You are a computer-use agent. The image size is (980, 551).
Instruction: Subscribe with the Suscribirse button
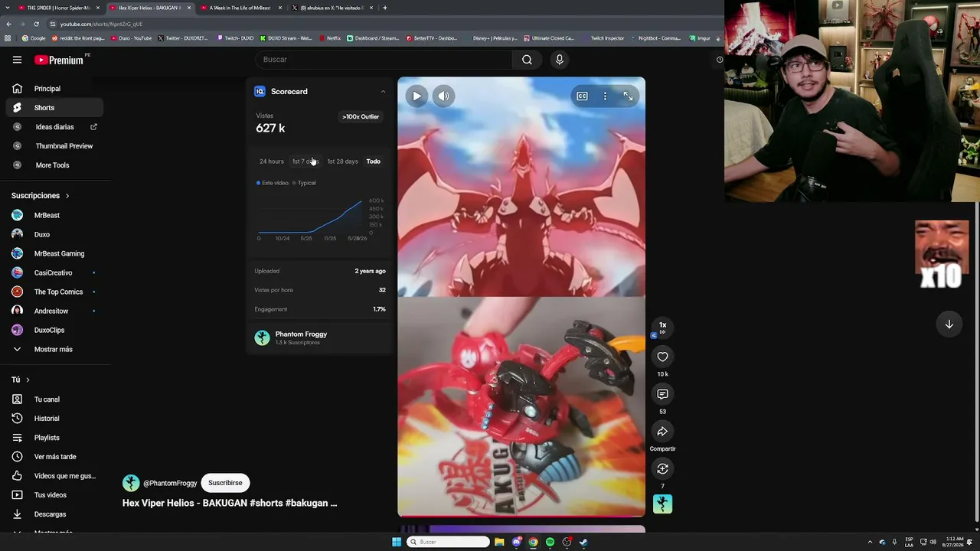coord(225,483)
